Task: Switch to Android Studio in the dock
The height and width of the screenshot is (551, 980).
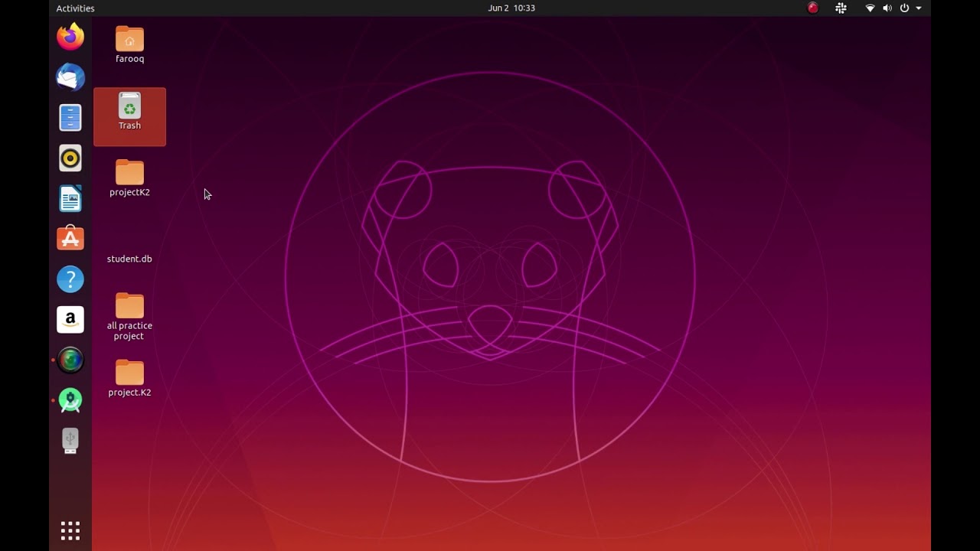Action: (x=70, y=400)
